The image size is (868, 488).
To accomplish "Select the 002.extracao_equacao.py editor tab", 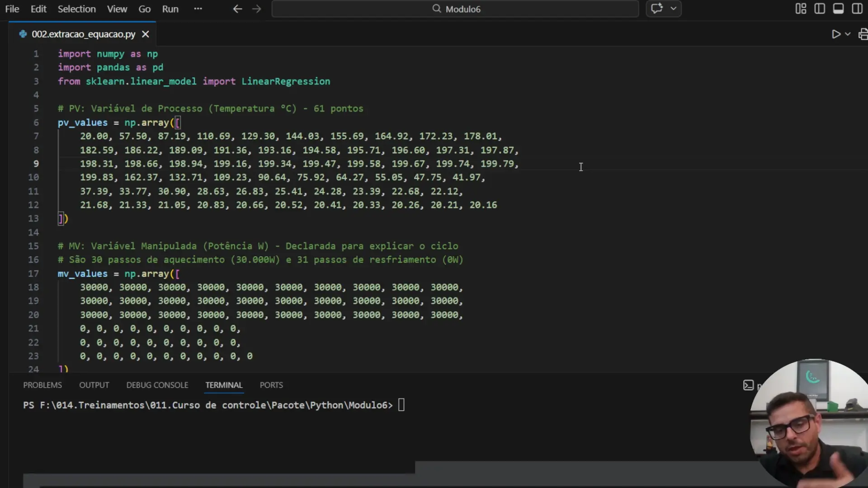I will [x=83, y=34].
